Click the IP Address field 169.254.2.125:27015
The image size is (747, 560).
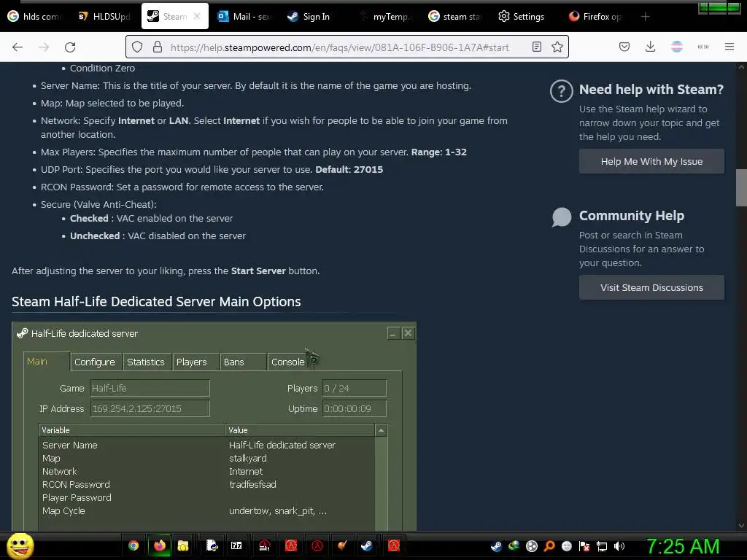[x=150, y=408]
